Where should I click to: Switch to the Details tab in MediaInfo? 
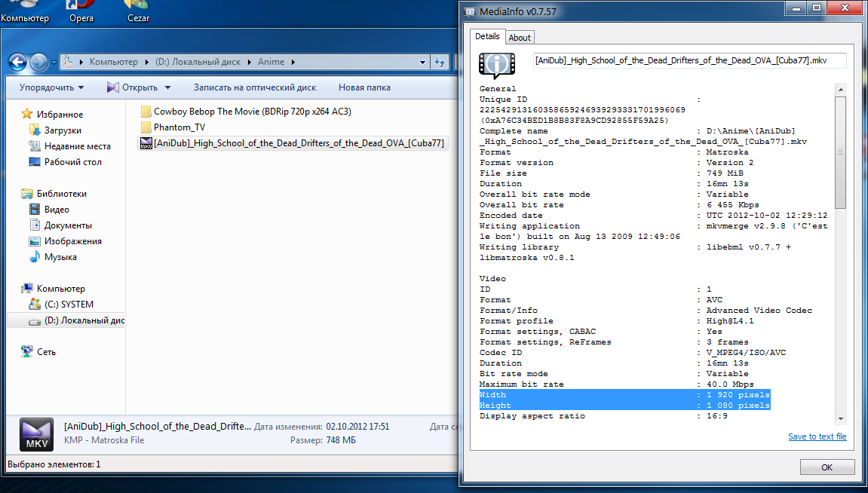[x=487, y=36]
